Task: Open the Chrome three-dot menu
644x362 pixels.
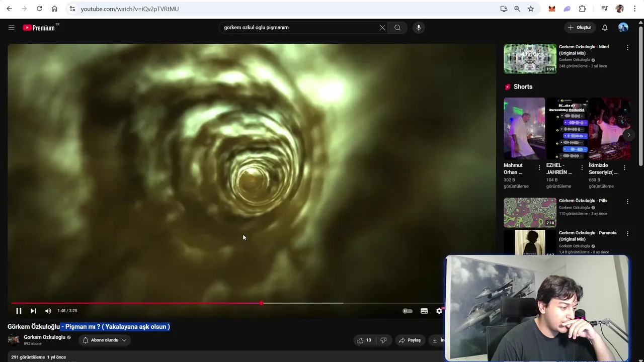Action: click(x=634, y=9)
